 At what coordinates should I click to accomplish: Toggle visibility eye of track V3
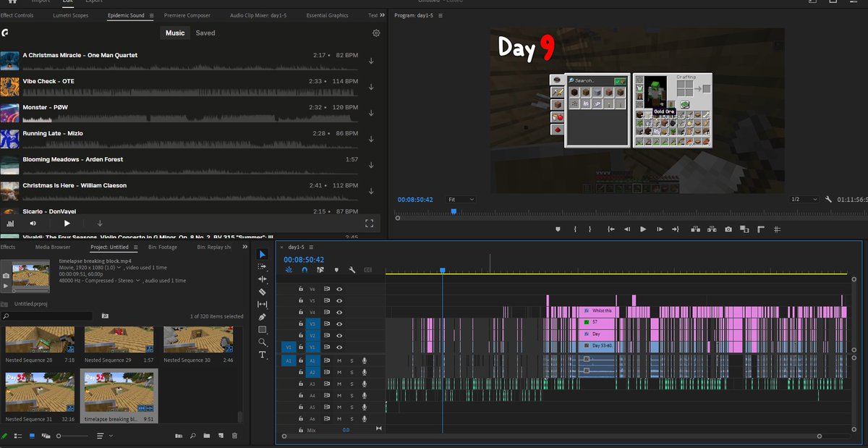(339, 324)
